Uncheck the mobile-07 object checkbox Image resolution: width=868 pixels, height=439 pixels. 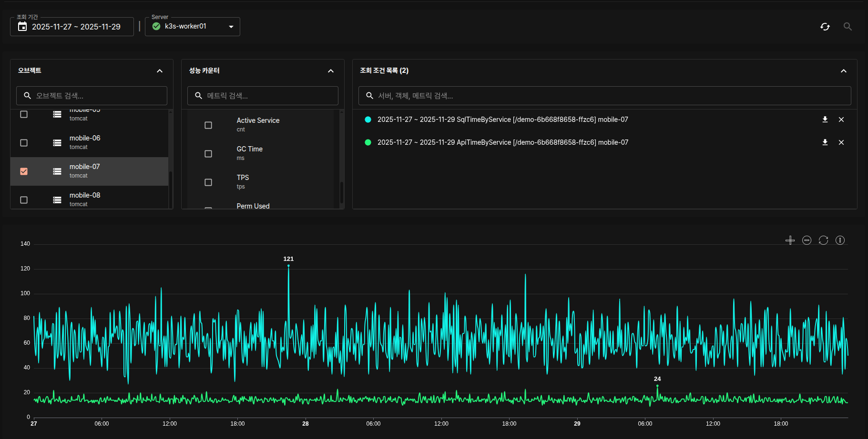tap(24, 171)
